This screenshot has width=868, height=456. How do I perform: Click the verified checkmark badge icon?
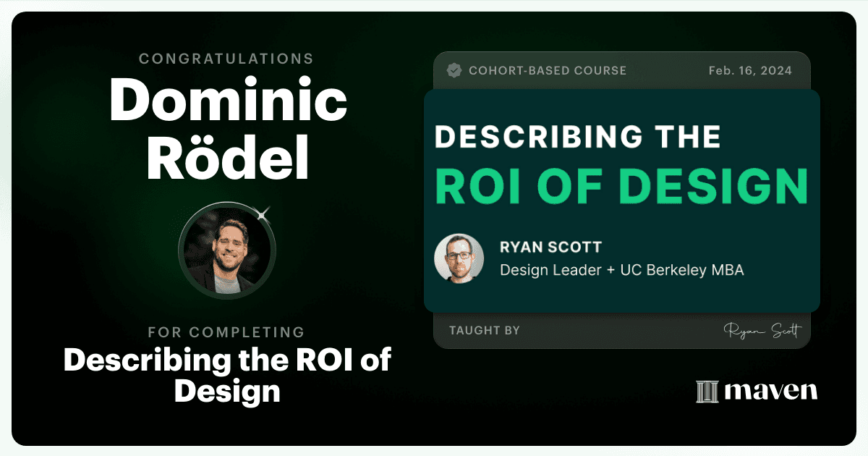[455, 70]
